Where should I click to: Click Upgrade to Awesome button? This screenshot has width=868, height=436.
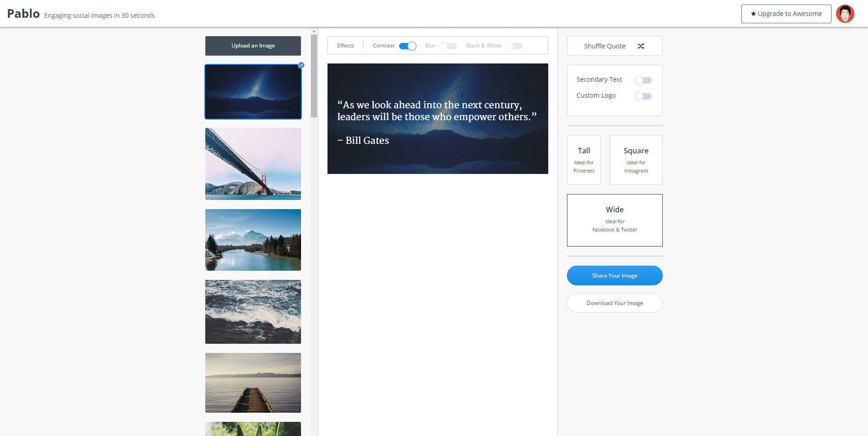[786, 14]
